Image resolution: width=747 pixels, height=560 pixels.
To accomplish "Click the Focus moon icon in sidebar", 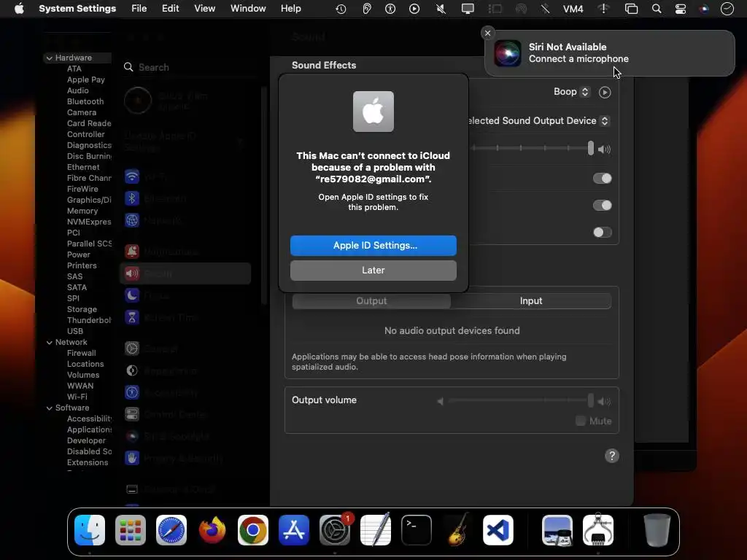I will coord(132,296).
